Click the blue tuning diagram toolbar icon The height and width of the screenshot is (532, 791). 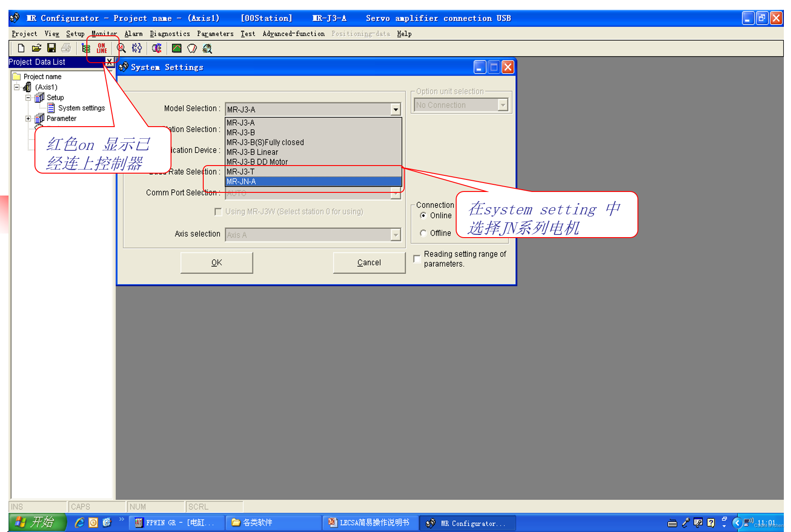tap(137, 48)
